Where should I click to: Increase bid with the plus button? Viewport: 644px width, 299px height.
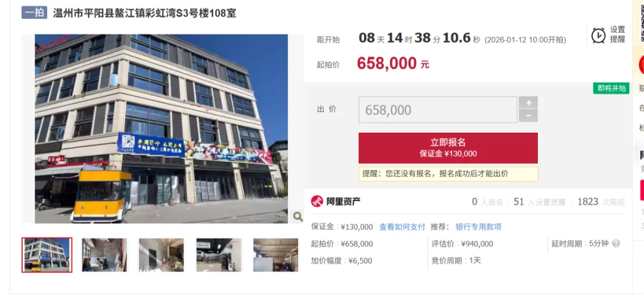click(528, 102)
